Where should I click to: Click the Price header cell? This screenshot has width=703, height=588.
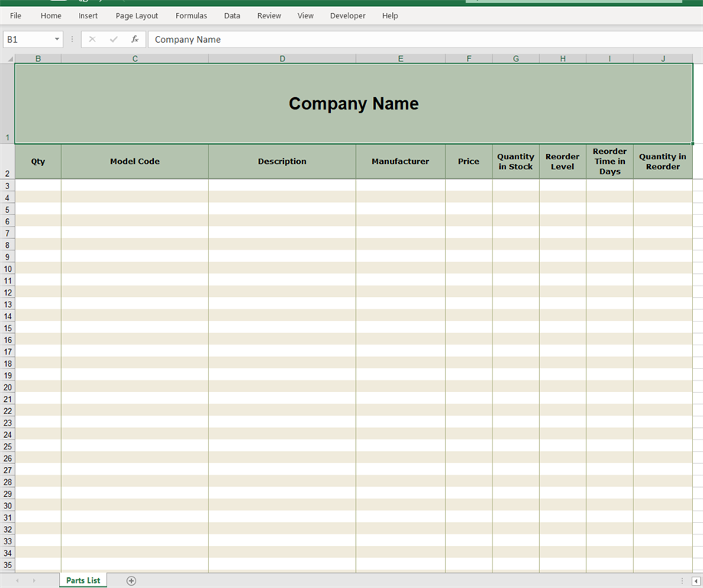click(x=469, y=162)
